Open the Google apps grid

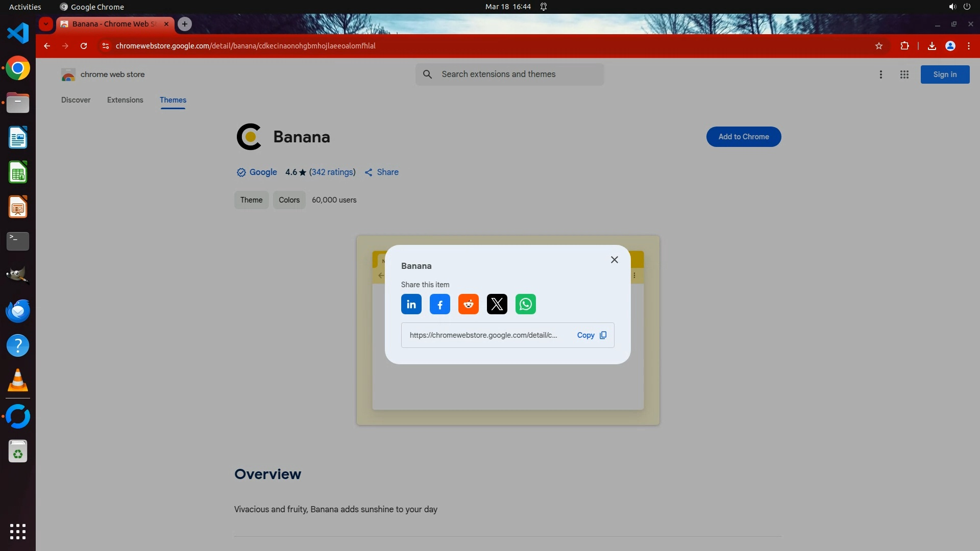(x=904, y=74)
